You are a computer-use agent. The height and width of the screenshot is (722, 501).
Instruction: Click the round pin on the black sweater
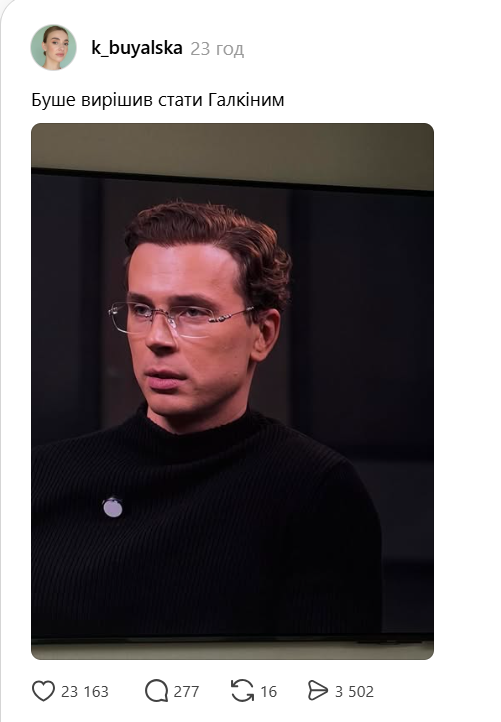(x=112, y=507)
